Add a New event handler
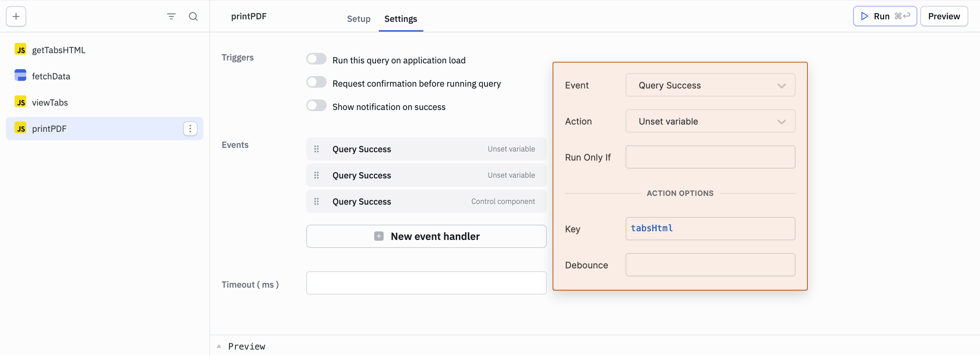 [426, 236]
